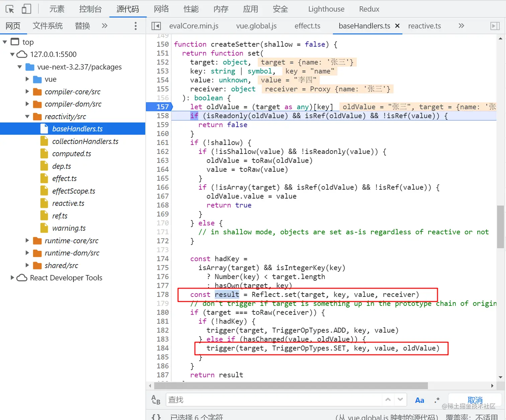The height and width of the screenshot is (420, 506).
Task: Set breakpoint on line 178
Action: point(162,295)
